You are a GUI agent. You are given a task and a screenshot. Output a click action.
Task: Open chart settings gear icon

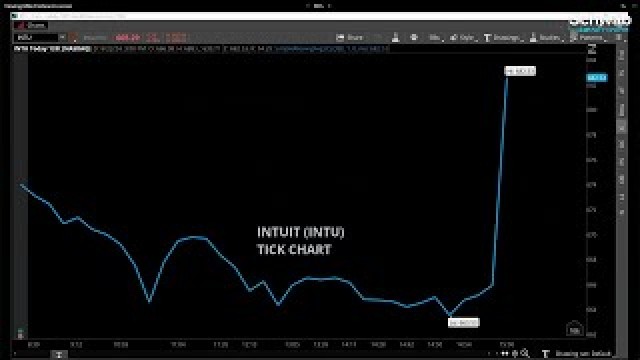tap(413, 38)
